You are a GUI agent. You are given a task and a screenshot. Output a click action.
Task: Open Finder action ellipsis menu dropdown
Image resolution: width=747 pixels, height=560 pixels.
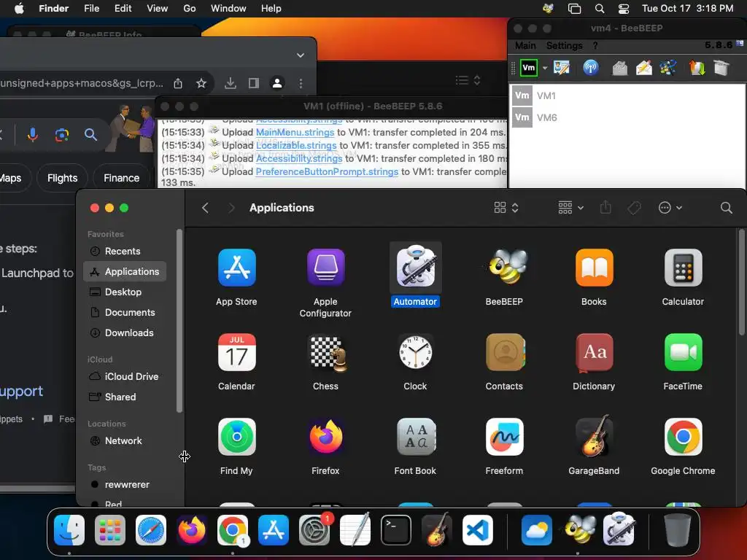(670, 208)
